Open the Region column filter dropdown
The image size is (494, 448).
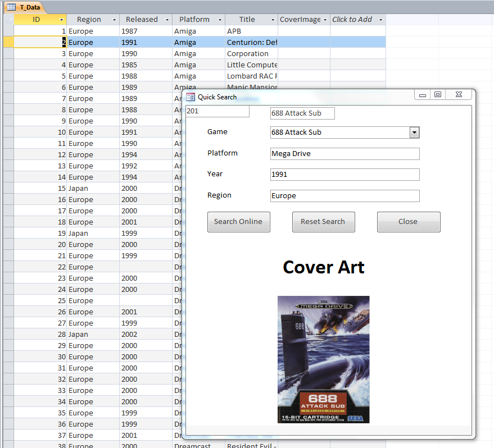114,20
